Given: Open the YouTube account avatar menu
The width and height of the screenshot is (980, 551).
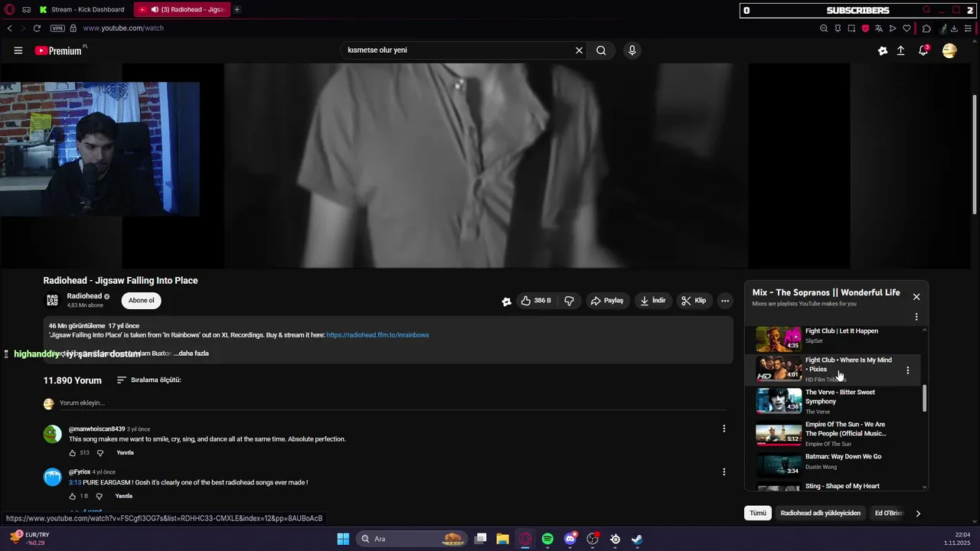Looking at the screenshot, I should tap(949, 51).
